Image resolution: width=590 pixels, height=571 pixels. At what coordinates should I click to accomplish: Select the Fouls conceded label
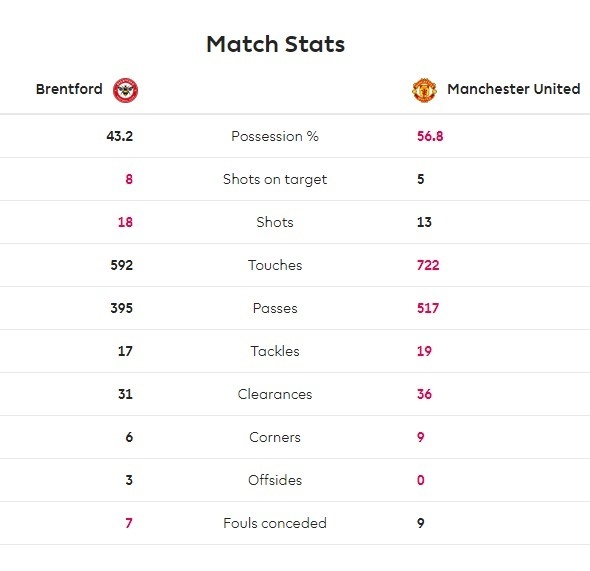275,523
